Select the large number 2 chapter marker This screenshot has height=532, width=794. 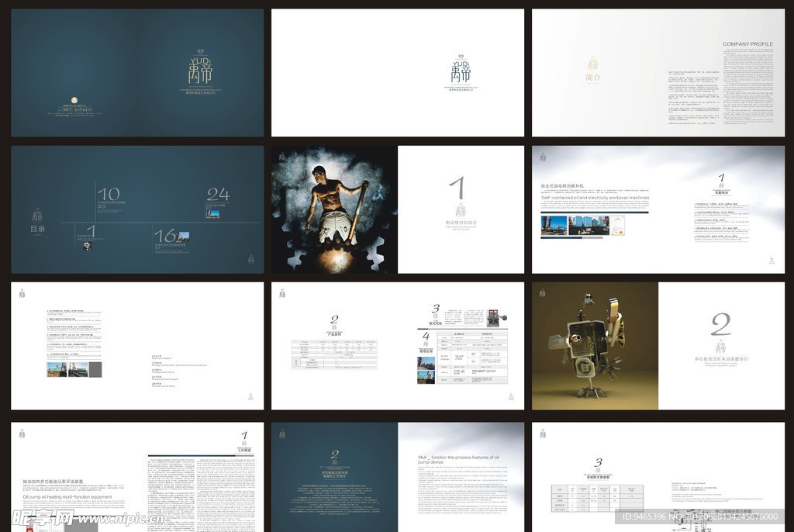click(x=720, y=324)
